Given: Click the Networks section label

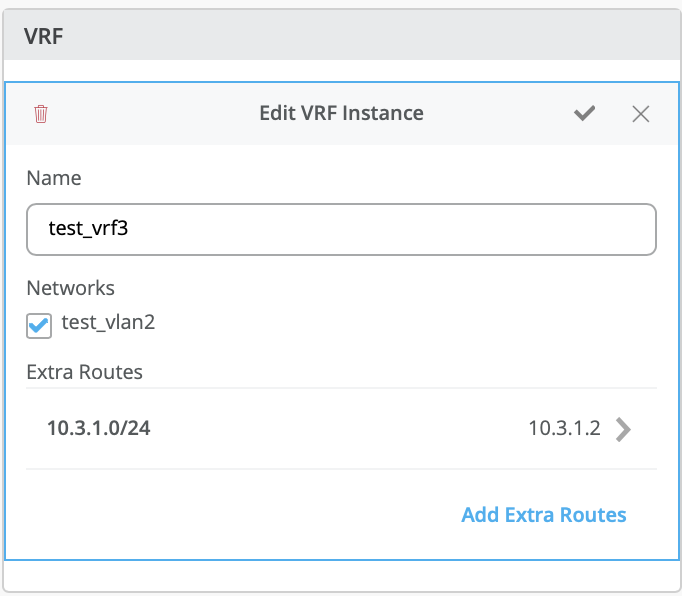Looking at the screenshot, I should pyautogui.click(x=71, y=288).
